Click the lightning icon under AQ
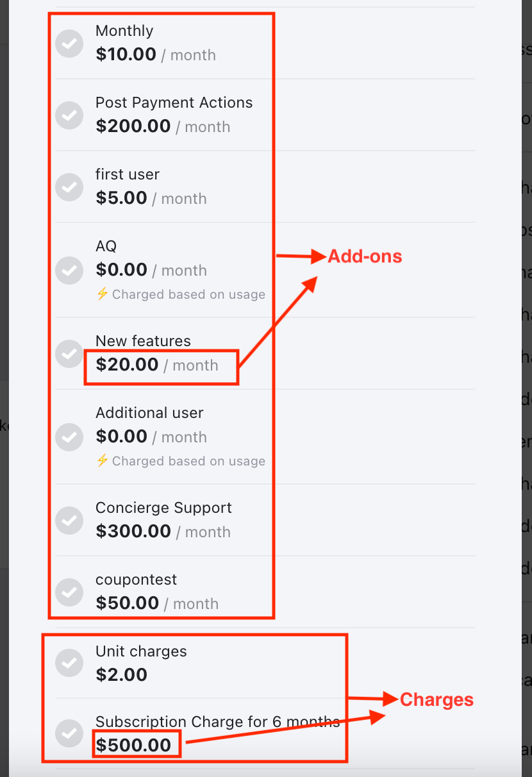The height and width of the screenshot is (777, 532). point(102,294)
